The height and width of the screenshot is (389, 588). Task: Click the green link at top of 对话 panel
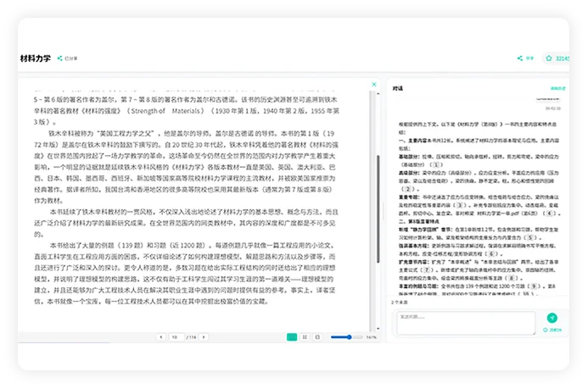point(557,88)
